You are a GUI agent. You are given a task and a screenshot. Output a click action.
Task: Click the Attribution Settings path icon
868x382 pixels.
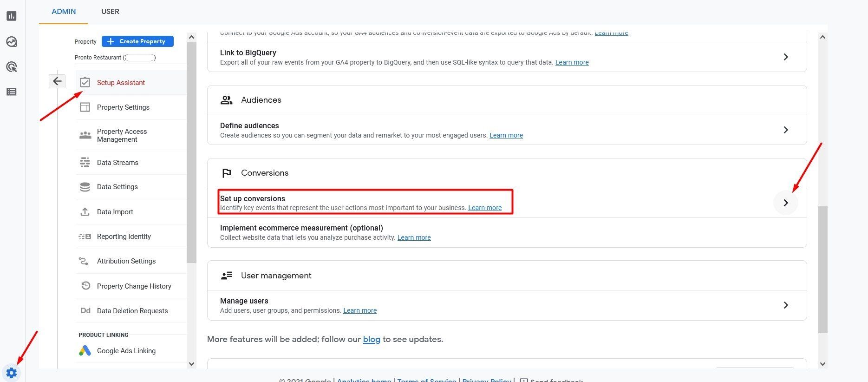click(x=84, y=261)
